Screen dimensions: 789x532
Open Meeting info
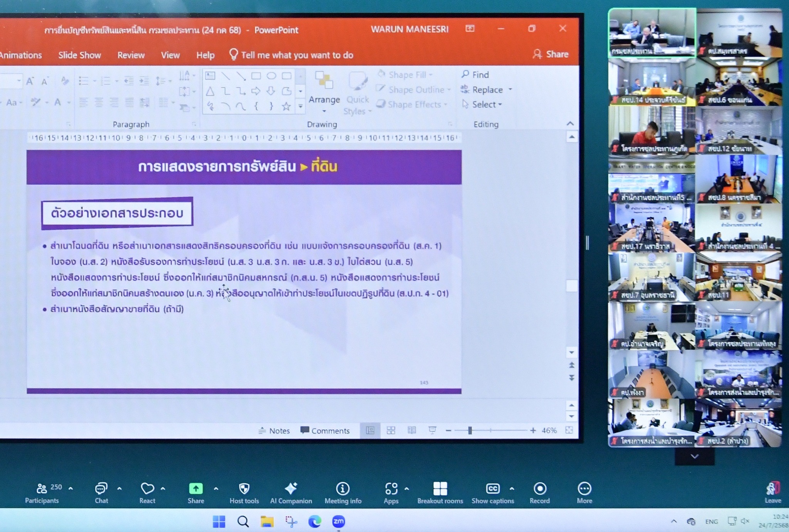click(342, 489)
